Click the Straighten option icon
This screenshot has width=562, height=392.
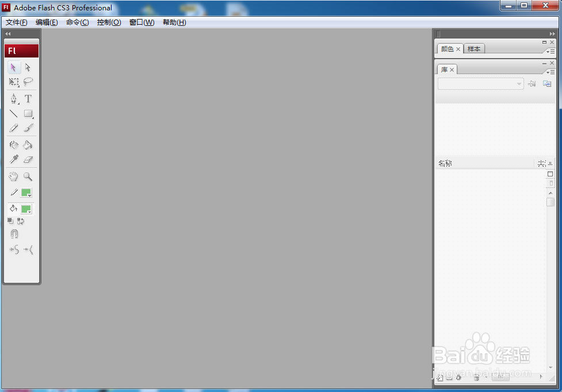[28, 249]
